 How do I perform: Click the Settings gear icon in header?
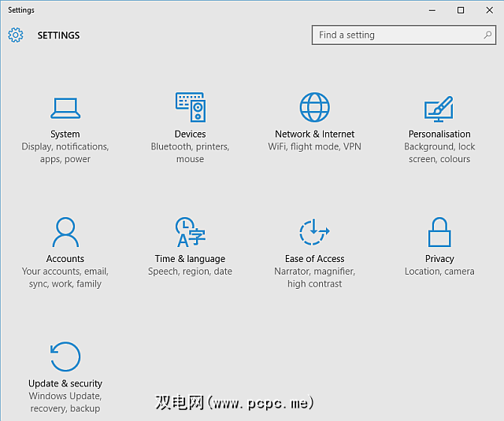16,35
